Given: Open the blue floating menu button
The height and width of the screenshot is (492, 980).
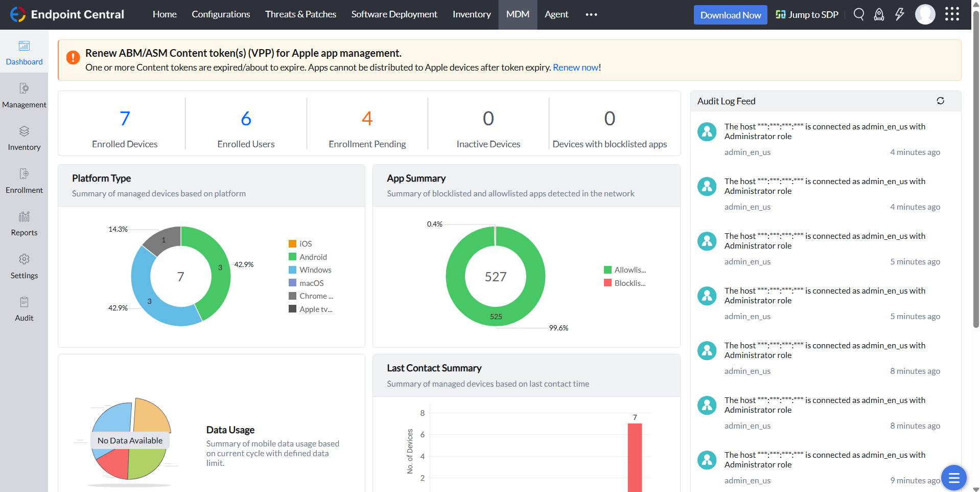Looking at the screenshot, I should pos(953,478).
